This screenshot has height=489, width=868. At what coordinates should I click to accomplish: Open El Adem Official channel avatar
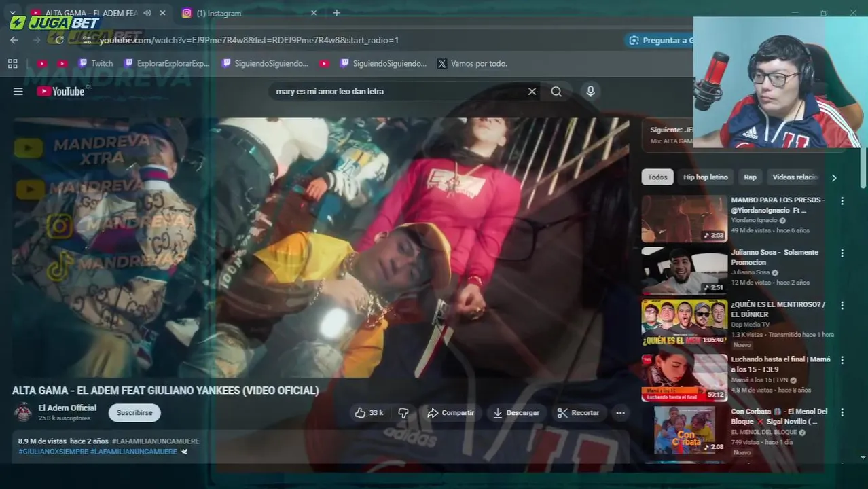click(x=23, y=412)
